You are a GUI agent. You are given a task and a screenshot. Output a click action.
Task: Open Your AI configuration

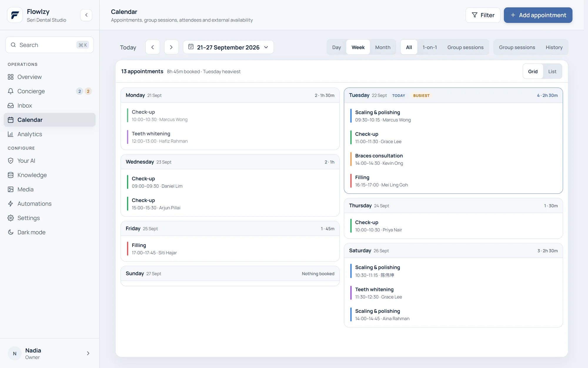click(50, 161)
